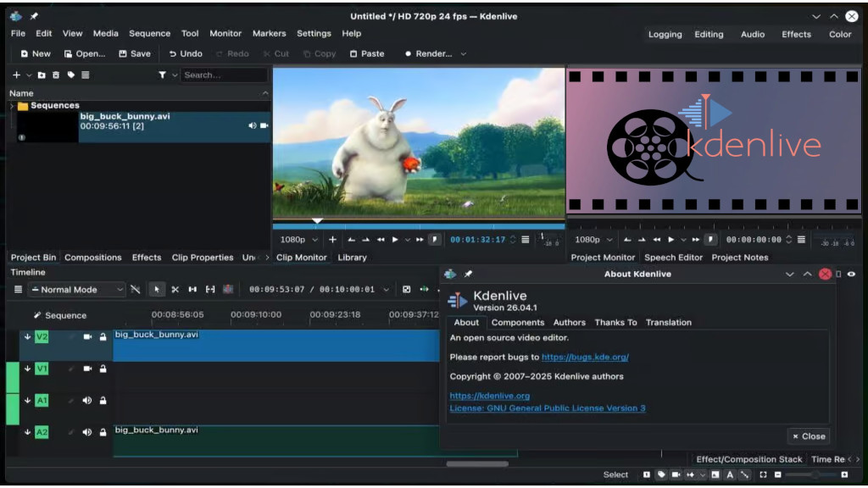Image resolution: width=868 pixels, height=488 pixels.
Task: Open the timeline hamburger menu
Action: click(19, 290)
